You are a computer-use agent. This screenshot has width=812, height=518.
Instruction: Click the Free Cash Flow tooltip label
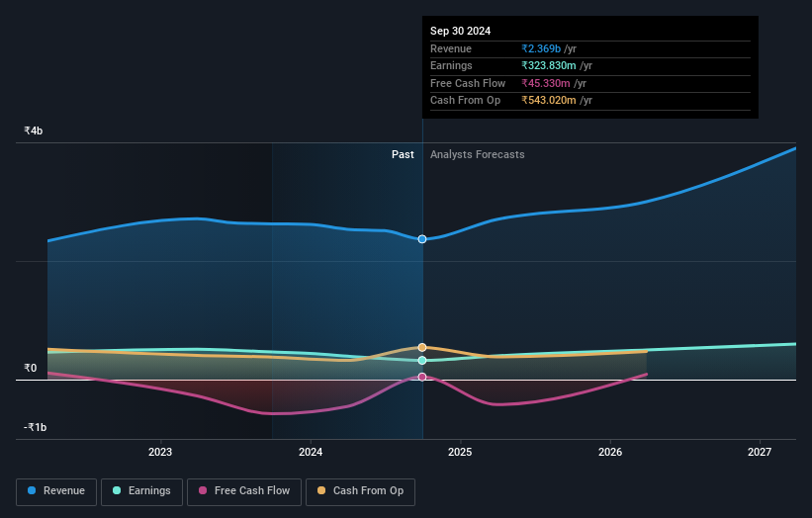pos(468,83)
